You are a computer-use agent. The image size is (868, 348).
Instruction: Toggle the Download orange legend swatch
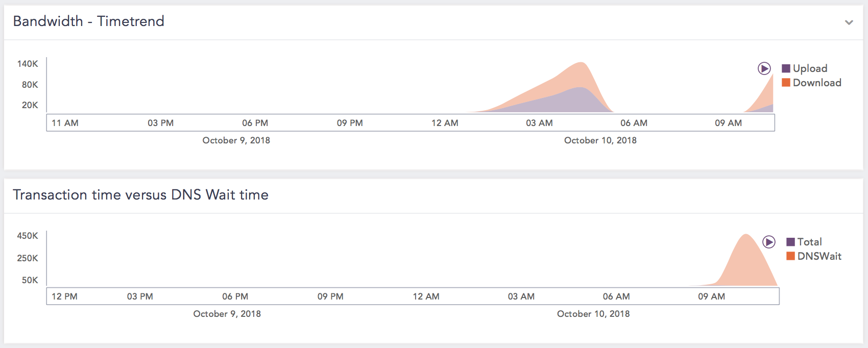point(786,83)
